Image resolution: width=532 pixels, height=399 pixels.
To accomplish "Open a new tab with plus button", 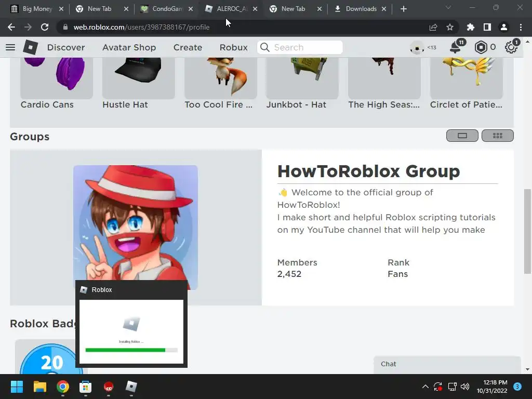I will 403,9.
